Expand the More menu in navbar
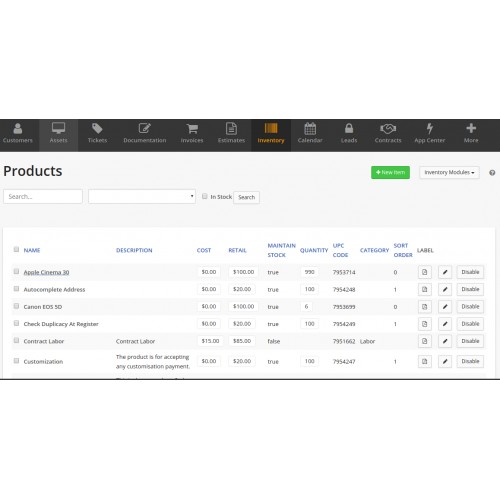The height and width of the screenshot is (500, 500). pos(471,133)
